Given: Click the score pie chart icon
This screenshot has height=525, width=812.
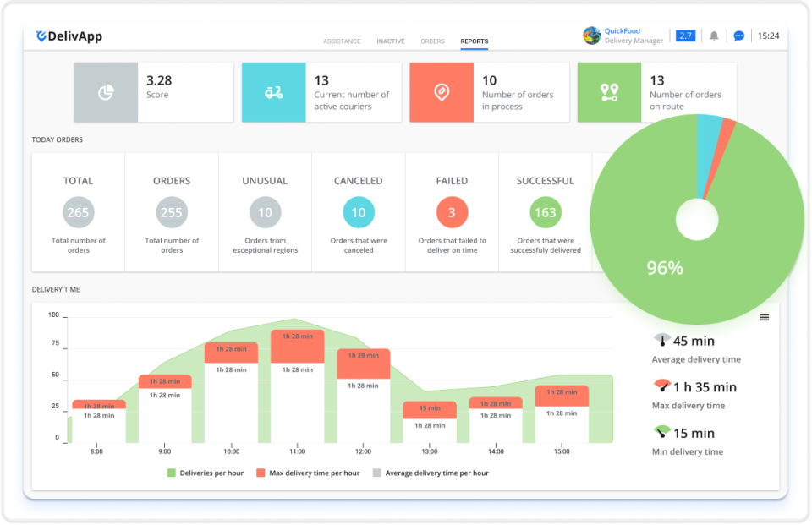Looking at the screenshot, I should (x=105, y=91).
